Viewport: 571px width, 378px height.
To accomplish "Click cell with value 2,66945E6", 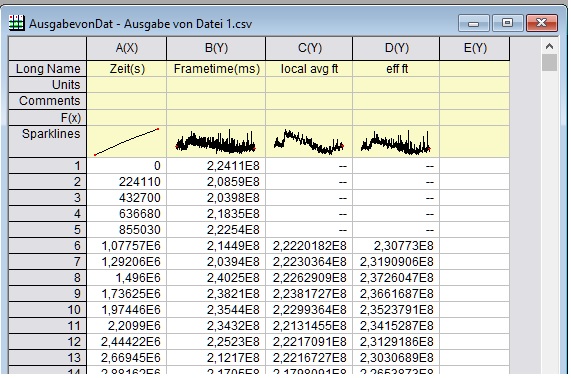I will (x=126, y=358).
